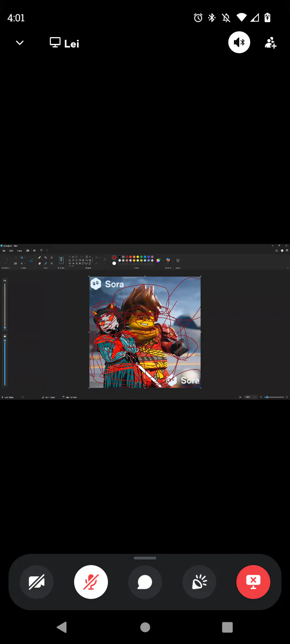Open the File menu in shared Paint window

click(4, 251)
